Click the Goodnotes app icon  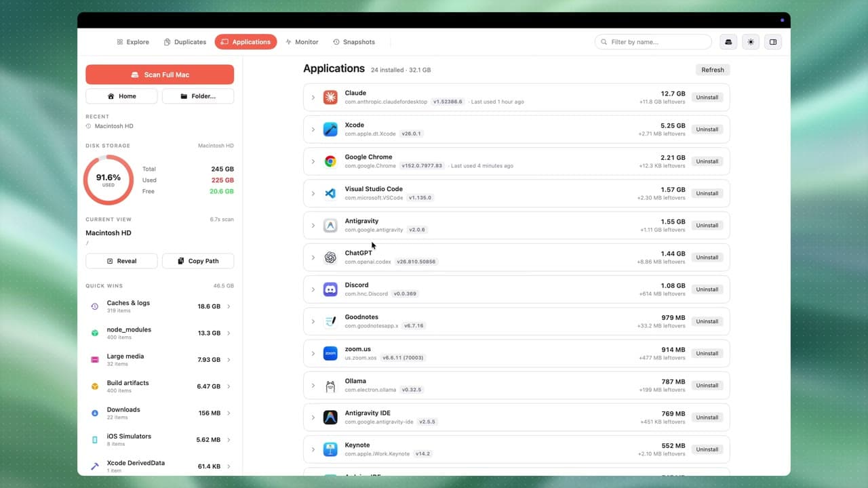[330, 321]
